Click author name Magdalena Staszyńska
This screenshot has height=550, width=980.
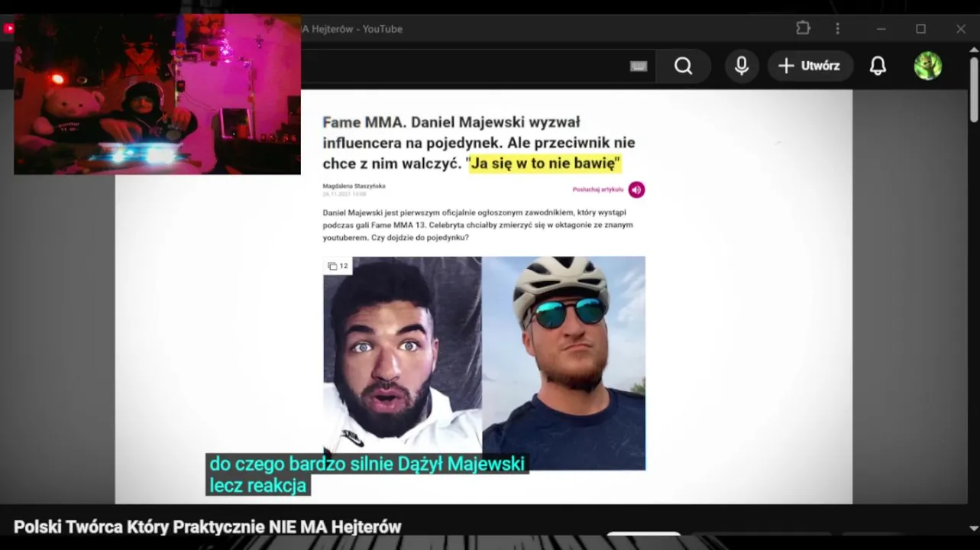pyautogui.click(x=354, y=186)
